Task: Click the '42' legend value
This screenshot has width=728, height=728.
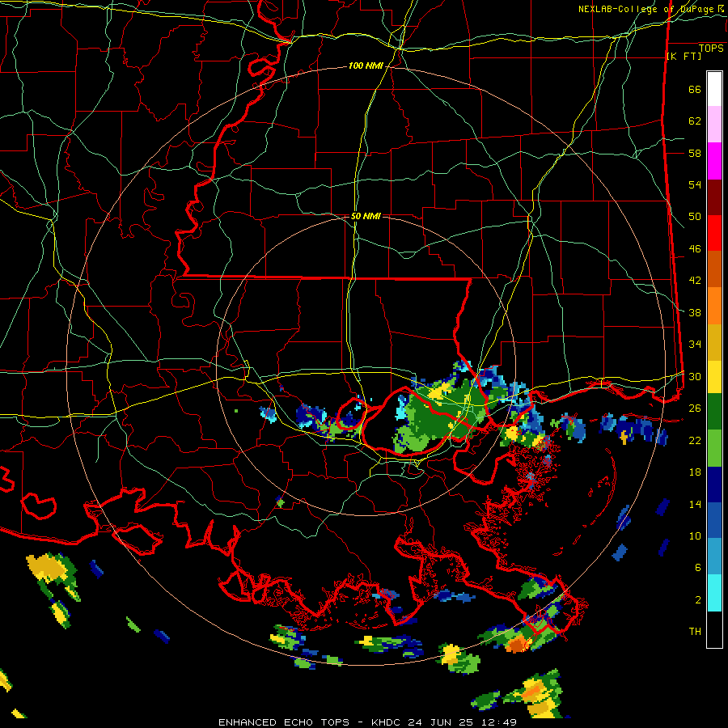Action: (695, 281)
